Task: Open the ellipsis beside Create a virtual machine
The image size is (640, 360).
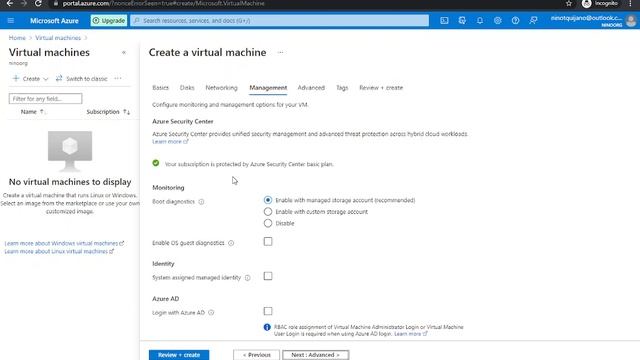Action: pos(280,52)
